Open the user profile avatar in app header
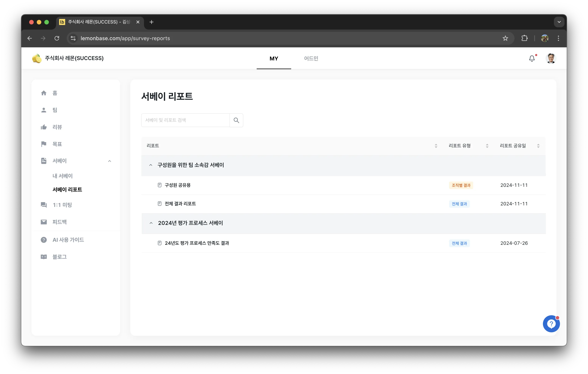 point(551,58)
